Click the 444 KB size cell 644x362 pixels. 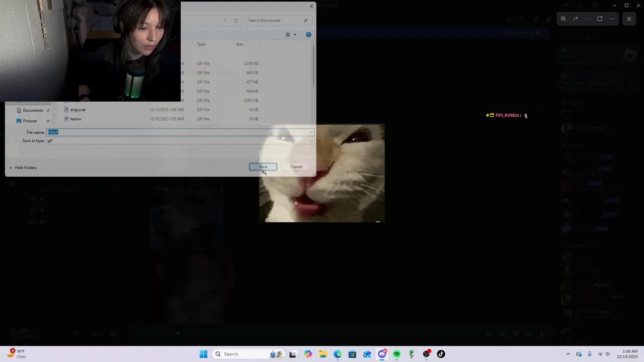[252, 92]
